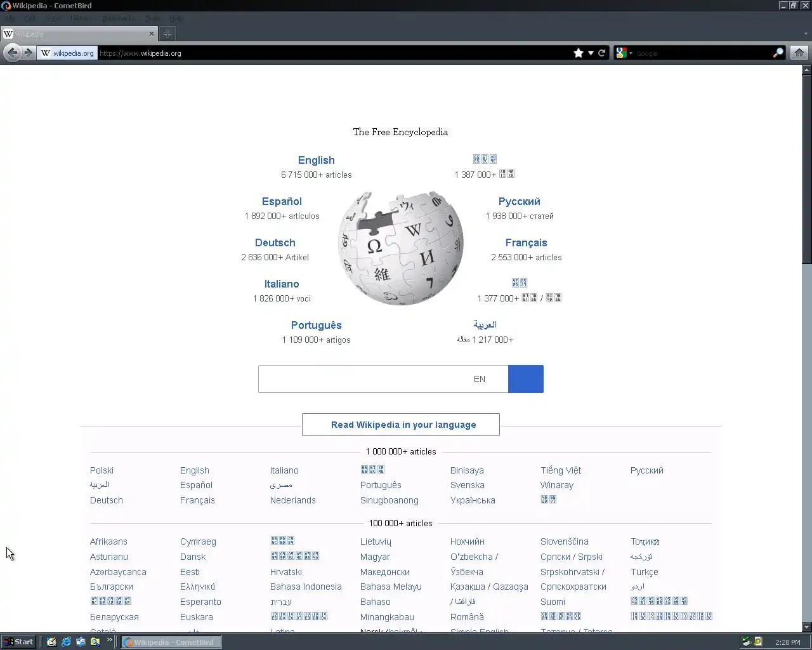Image resolution: width=812 pixels, height=650 pixels.
Task: Open the File menu
Action: tap(10, 18)
